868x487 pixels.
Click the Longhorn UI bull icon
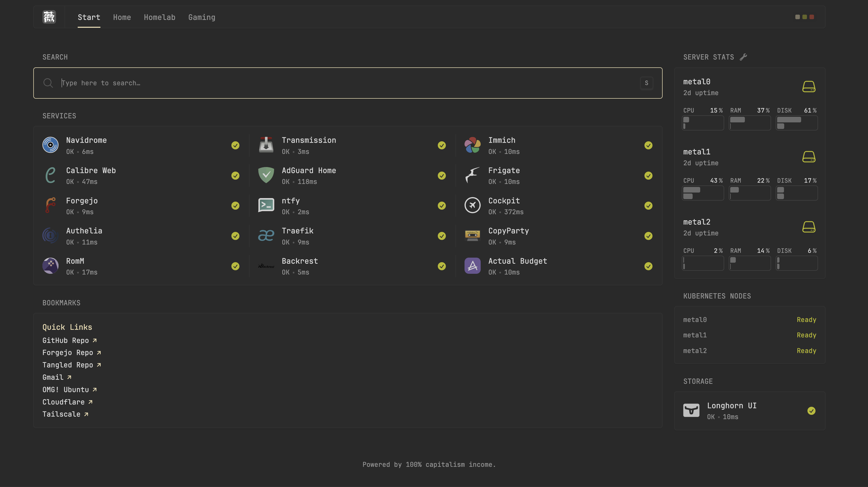coord(691,411)
